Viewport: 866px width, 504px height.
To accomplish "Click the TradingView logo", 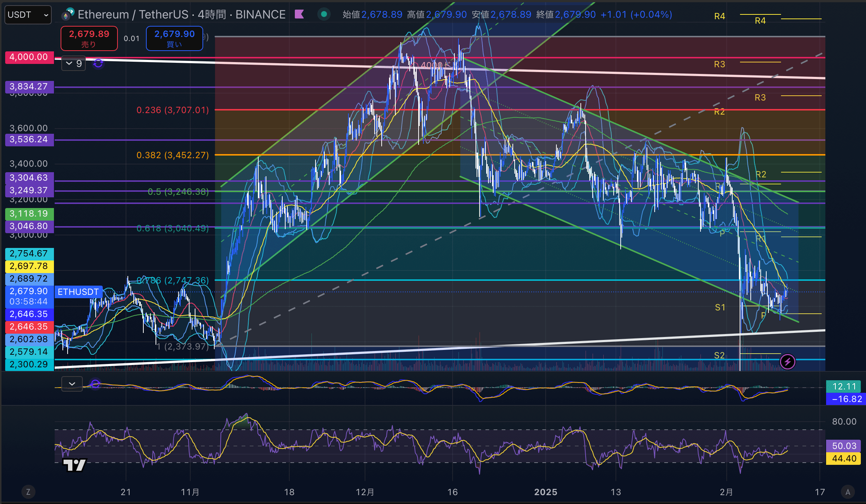I will pos(75,465).
